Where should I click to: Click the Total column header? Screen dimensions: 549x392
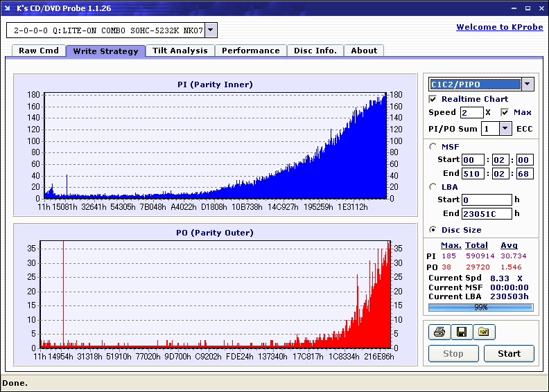click(476, 245)
